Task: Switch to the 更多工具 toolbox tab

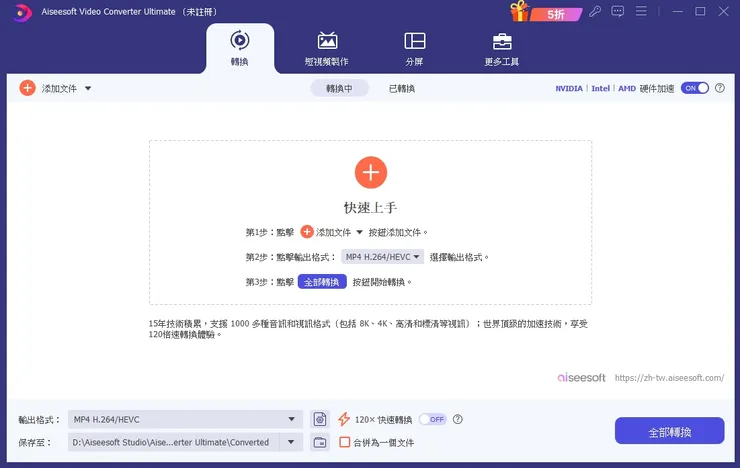Action: click(x=502, y=48)
